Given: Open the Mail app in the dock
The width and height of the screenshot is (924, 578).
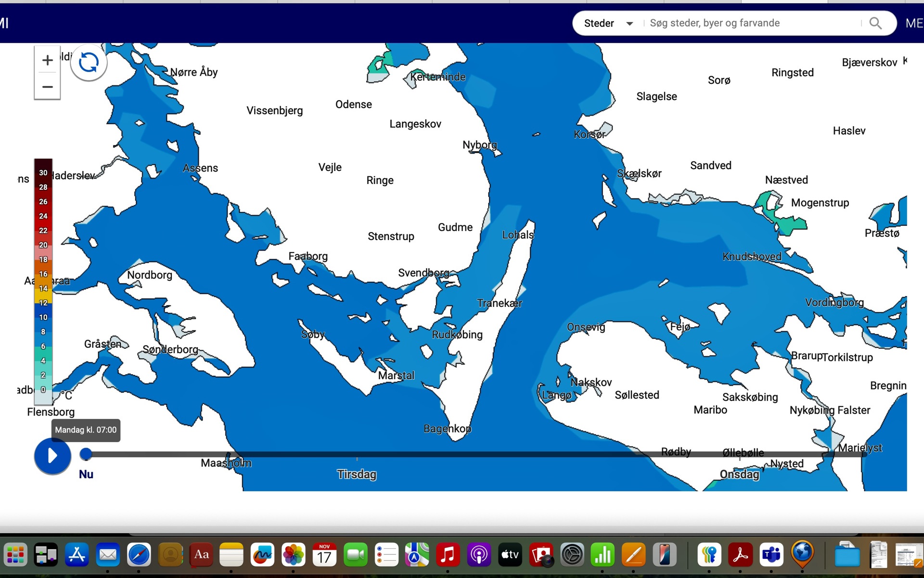Looking at the screenshot, I should [108, 555].
